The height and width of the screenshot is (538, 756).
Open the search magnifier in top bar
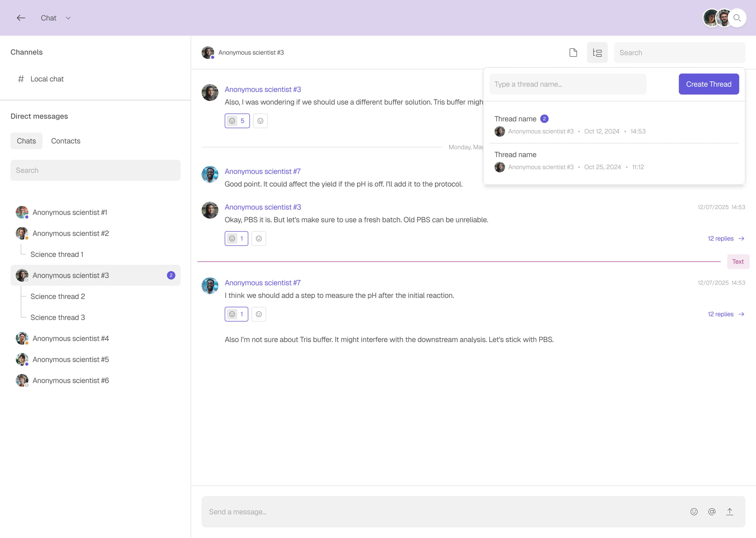pyautogui.click(x=737, y=18)
